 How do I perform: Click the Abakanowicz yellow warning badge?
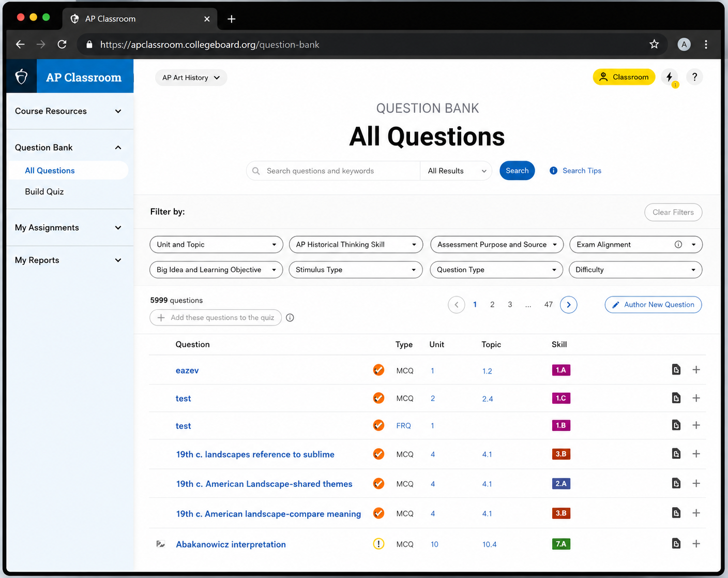378,544
